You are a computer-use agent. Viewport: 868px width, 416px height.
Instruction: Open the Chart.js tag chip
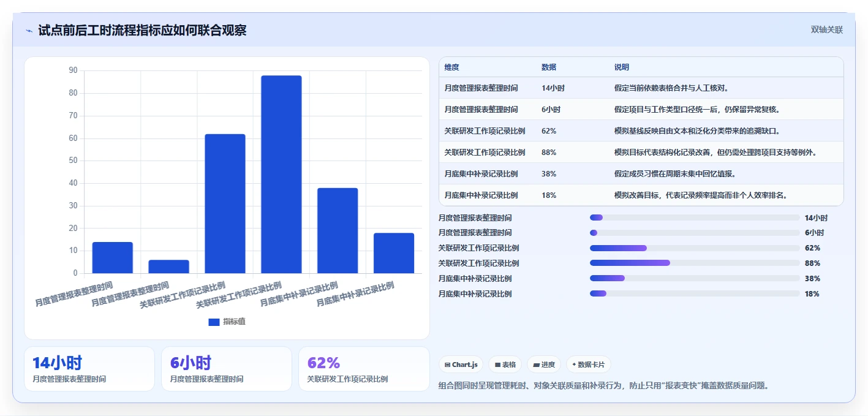click(461, 365)
